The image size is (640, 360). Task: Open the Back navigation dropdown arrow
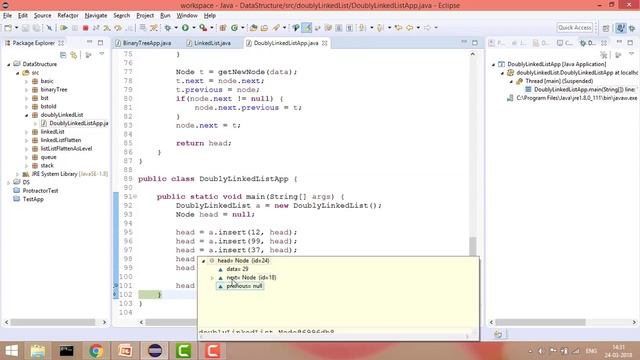(x=418, y=28)
